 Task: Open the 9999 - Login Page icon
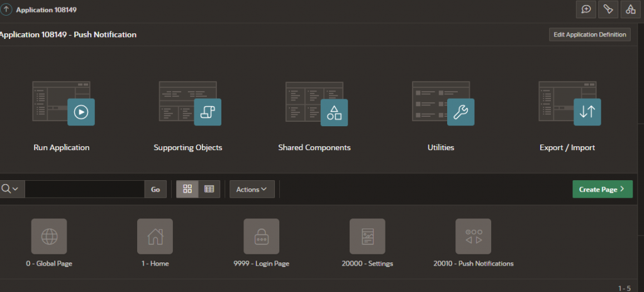tap(261, 237)
